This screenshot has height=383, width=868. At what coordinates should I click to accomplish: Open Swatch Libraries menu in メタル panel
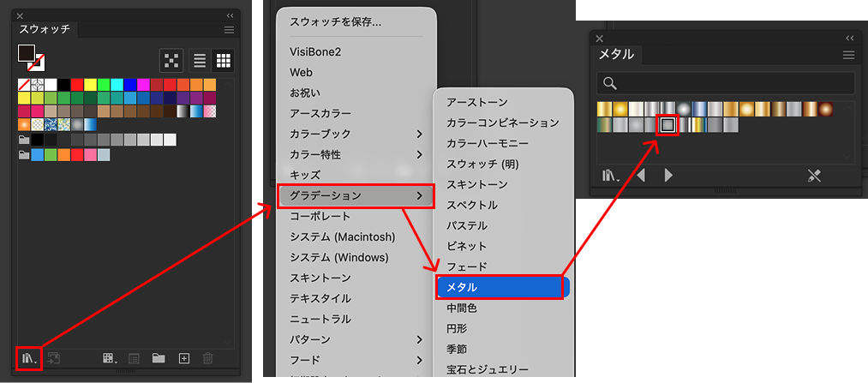[611, 176]
